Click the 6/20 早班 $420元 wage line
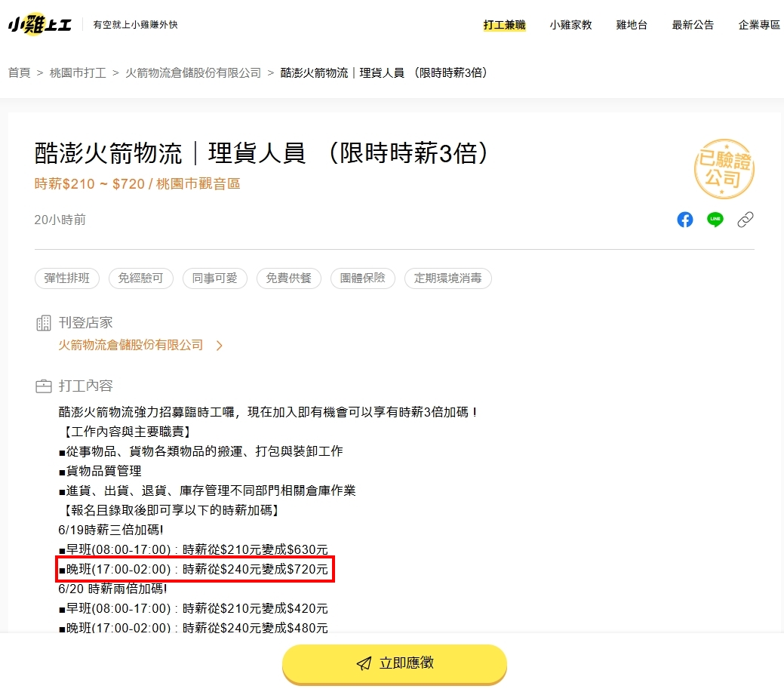784x692 pixels. tap(193, 608)
